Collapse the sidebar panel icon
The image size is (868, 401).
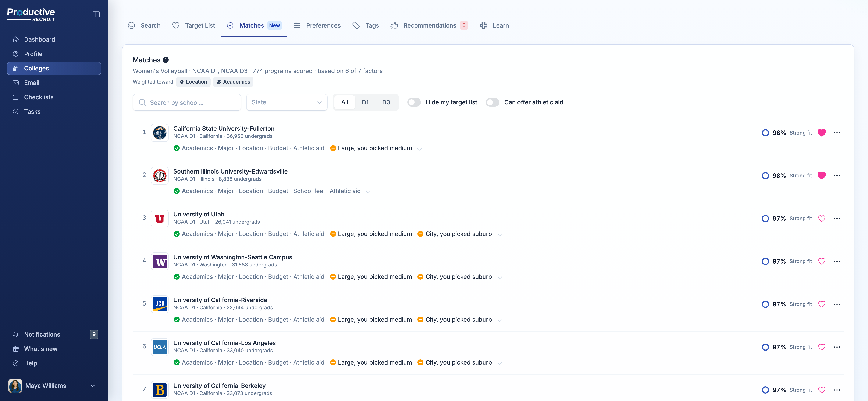pyautogui.click(x=96, y=14)
